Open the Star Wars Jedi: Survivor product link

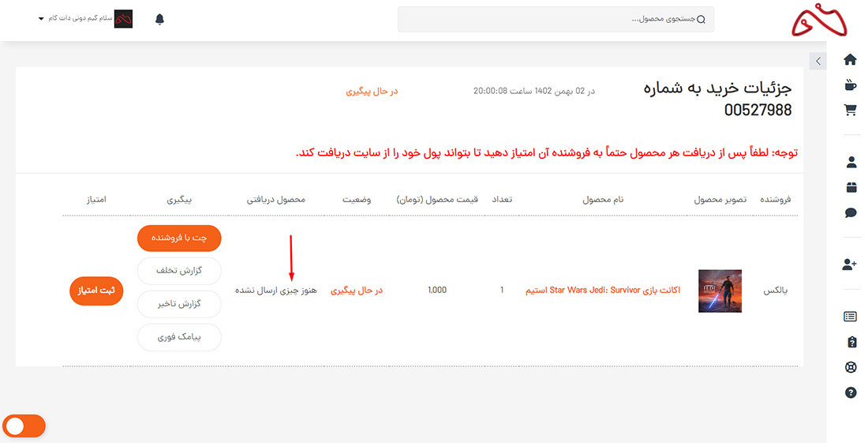pyautogui.click(x=603, y=290)
